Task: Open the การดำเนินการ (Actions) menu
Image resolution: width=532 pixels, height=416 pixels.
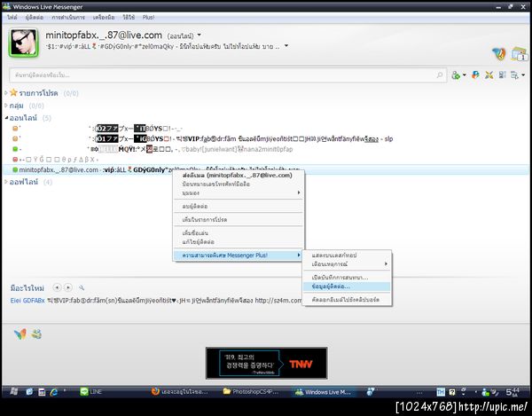Action: pyautogui.click(x=68, y=18)
